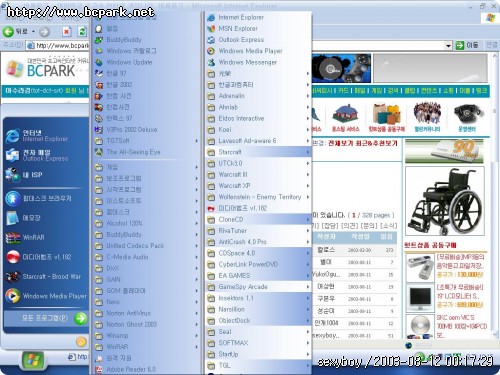Click the LCD monitor group-buy product link
Viewport: 500px width, 375px height.
pyautogui.click(x=460, y=296)
